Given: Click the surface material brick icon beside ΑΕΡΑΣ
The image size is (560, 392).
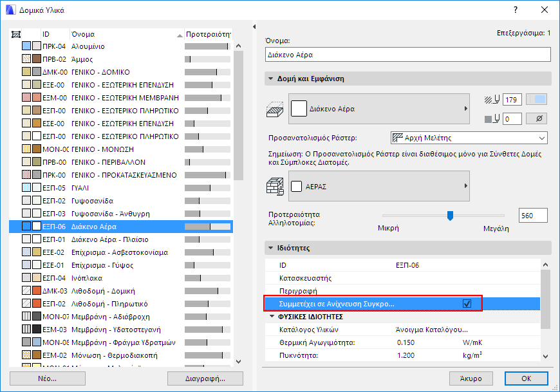Looking at the screenshot, I should (x=275, y=187).
